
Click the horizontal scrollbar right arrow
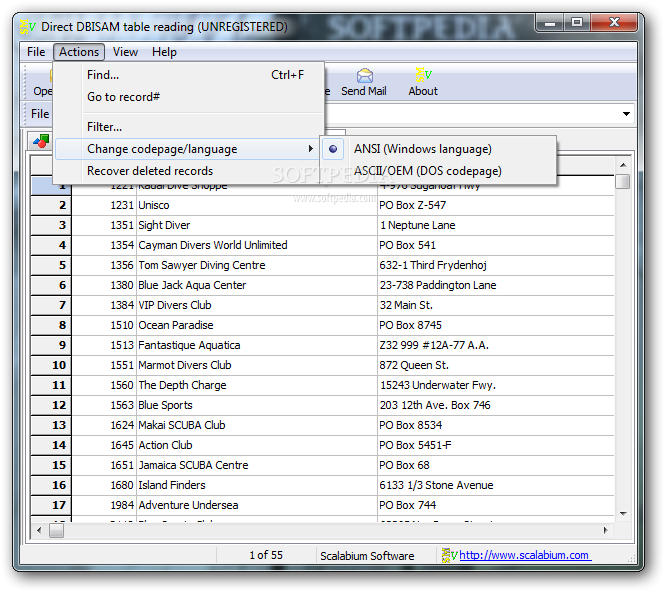606,530
